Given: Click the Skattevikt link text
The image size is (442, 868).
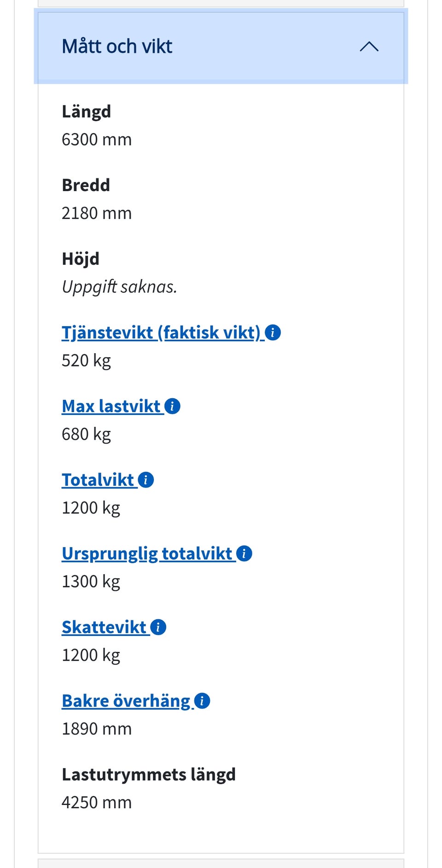Looking at the screenshot, I should (104, 627).
